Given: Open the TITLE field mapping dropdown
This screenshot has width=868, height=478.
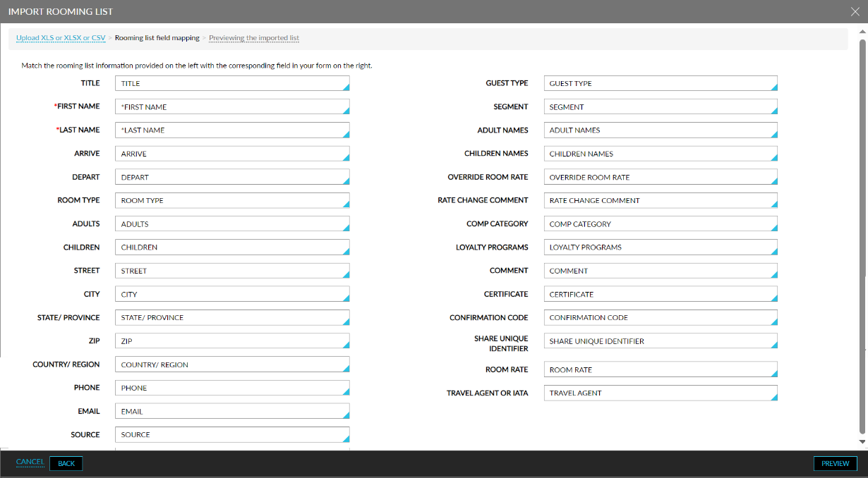Looking at the screenshot, I should click(232, 83).
